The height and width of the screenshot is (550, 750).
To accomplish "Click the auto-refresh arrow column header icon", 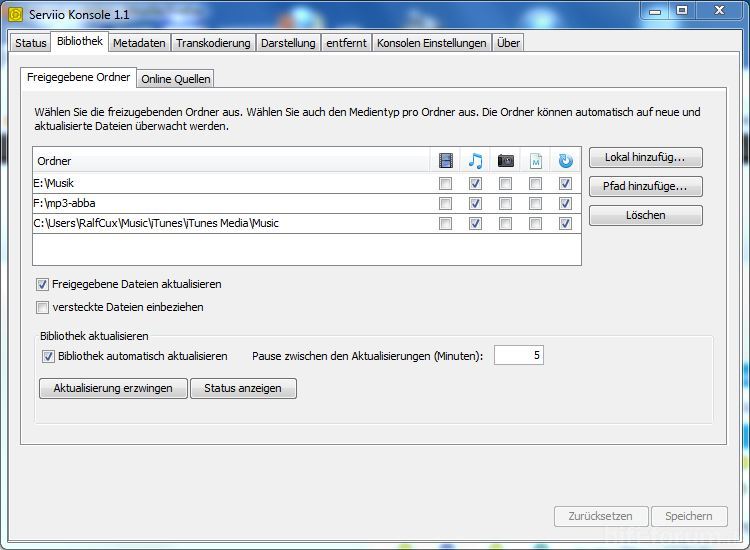I will (x=566, y=160).
